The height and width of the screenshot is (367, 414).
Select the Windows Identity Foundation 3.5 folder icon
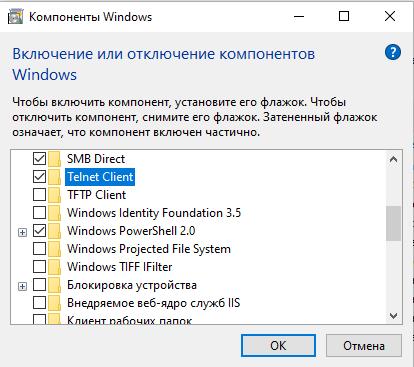[x=54, y=213]
